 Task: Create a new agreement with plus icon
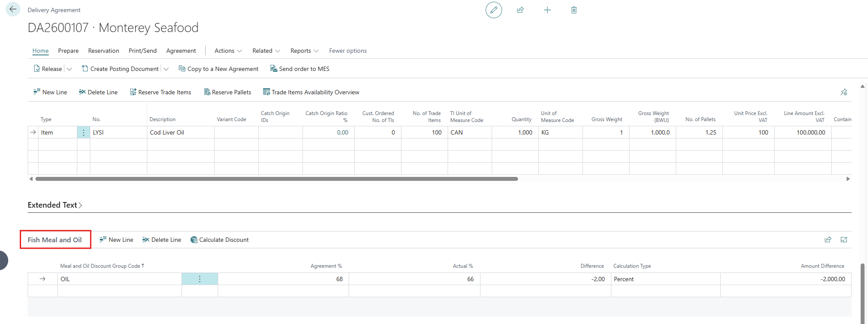tap(547, 10)
